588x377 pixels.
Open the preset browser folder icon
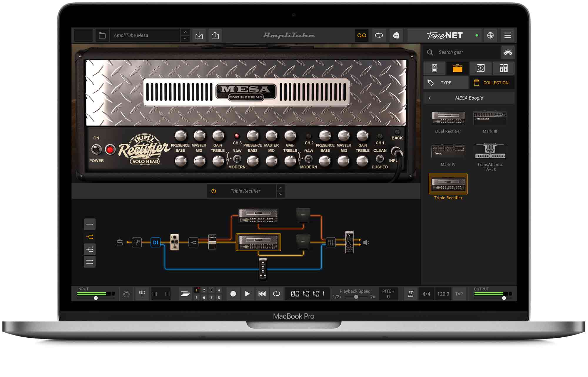[x=102, y=36]
